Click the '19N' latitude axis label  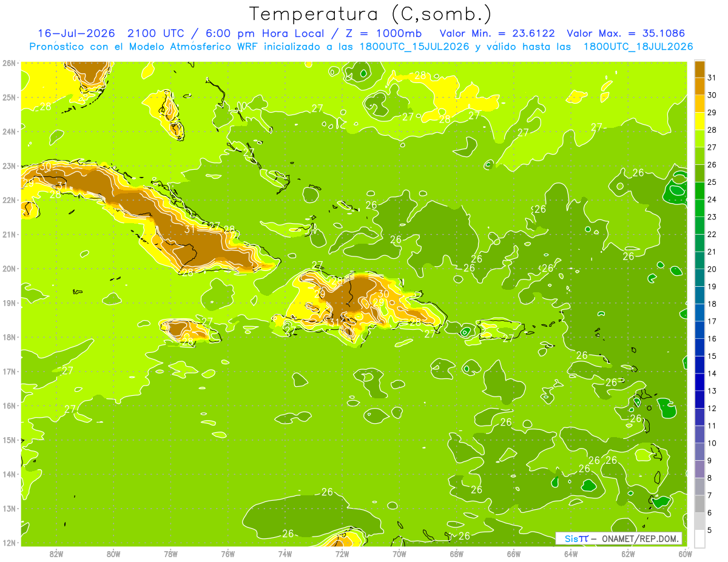click(x=8, y=303)
